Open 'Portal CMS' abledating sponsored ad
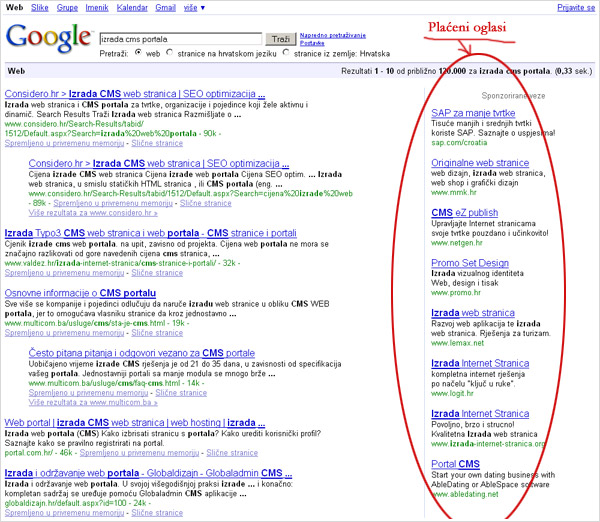 point(455,464)
